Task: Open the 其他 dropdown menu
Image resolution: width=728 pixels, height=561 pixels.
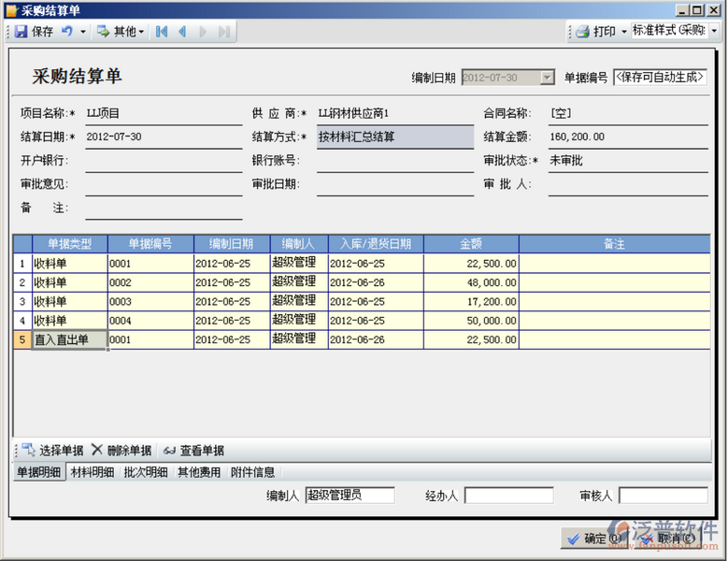Action: pos(121,32)
